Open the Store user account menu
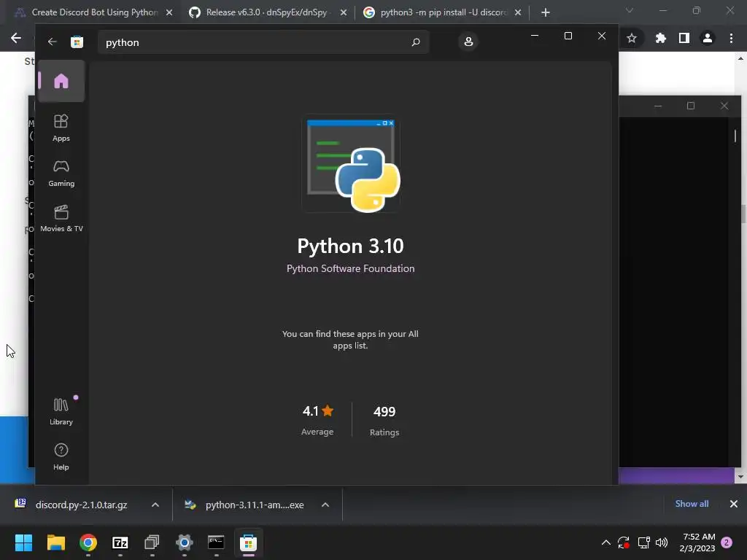The width and height of the screenshot is (747, 560). coord(468,42)
